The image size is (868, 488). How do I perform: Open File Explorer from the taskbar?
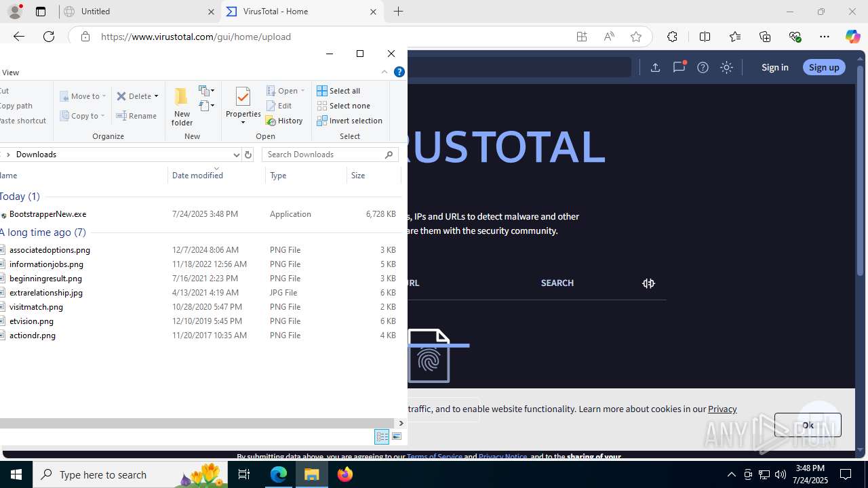(312, 474)
